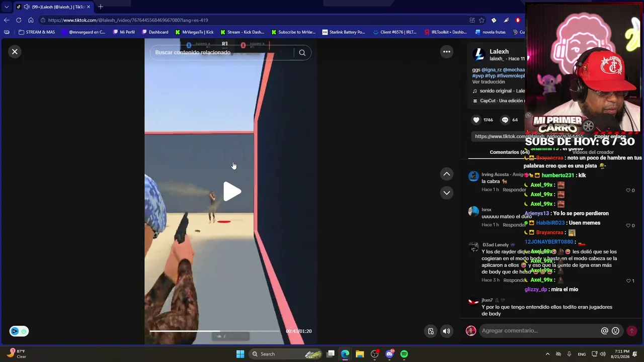The height and width of the screenshot is (362, 644).
Task: Open the 'Mi Perfil' bookmark
Action: click(124, 32)
